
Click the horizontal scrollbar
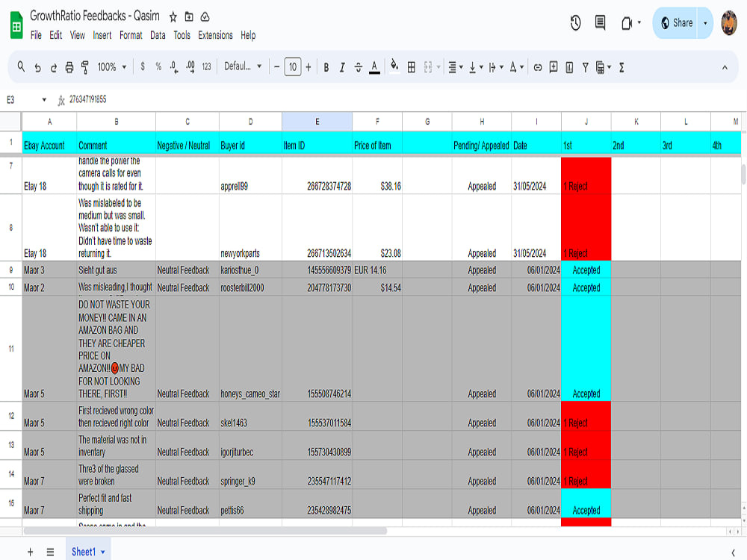coord(205,530)
